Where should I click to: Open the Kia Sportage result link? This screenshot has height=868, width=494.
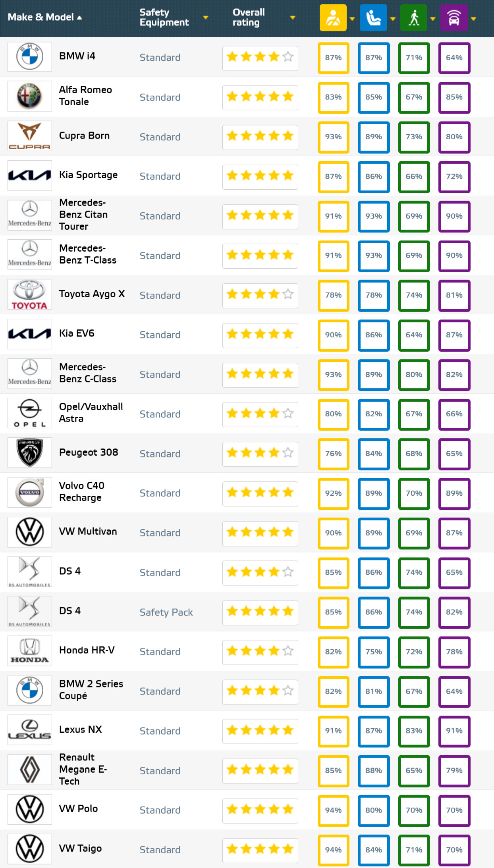pos(88,175)
